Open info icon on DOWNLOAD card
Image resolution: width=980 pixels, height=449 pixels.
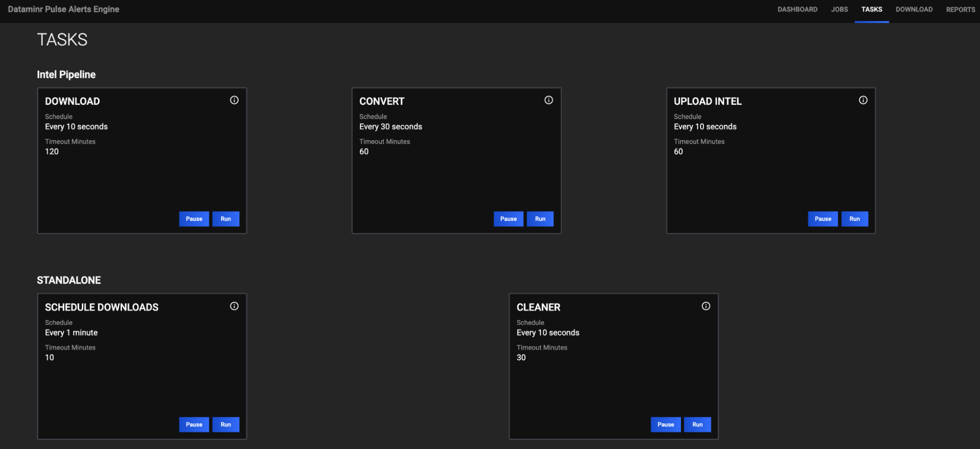[x=234, y=100]
